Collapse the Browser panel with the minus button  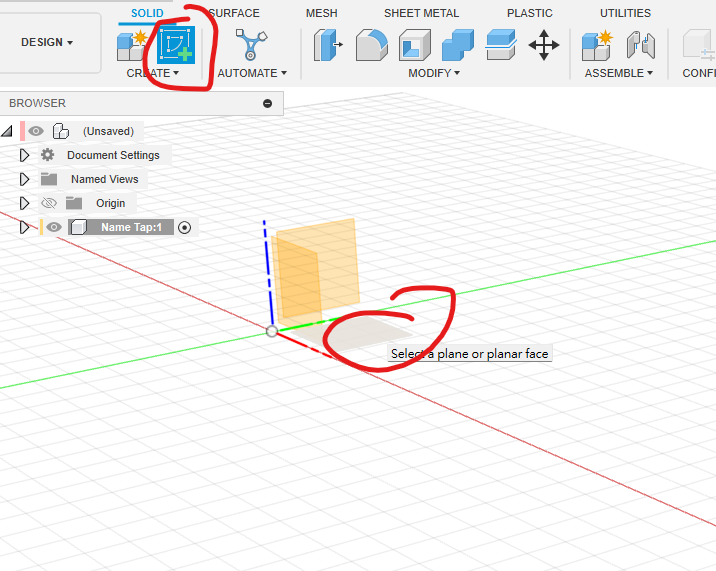pyautogui.click(x=267, y=103)
